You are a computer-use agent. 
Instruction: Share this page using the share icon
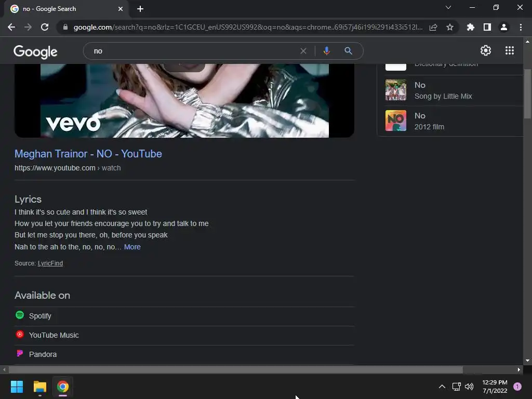tap(433, 27)
